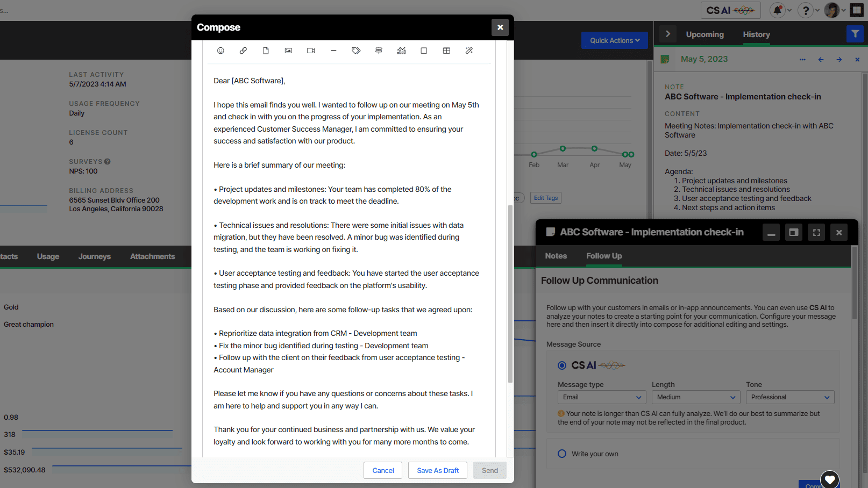Open the Attachments tab
This screenshot has height=488, width=868.
[152, 256]
